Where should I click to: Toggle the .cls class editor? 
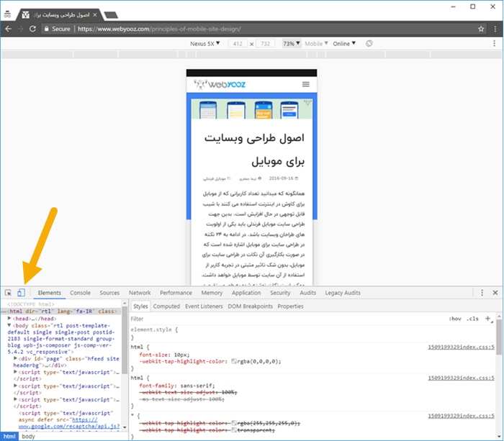(x=472, y=319)
